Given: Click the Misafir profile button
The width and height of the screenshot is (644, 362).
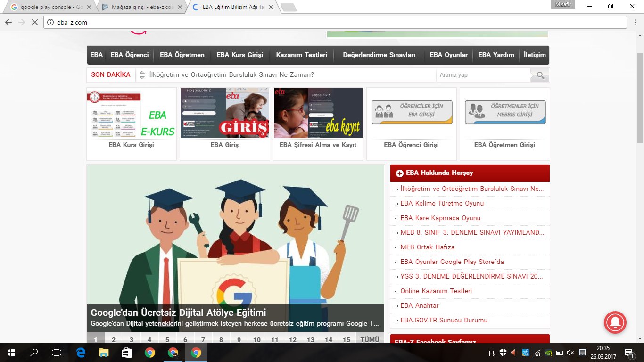Looking at the screenshot, I should 563,4.
